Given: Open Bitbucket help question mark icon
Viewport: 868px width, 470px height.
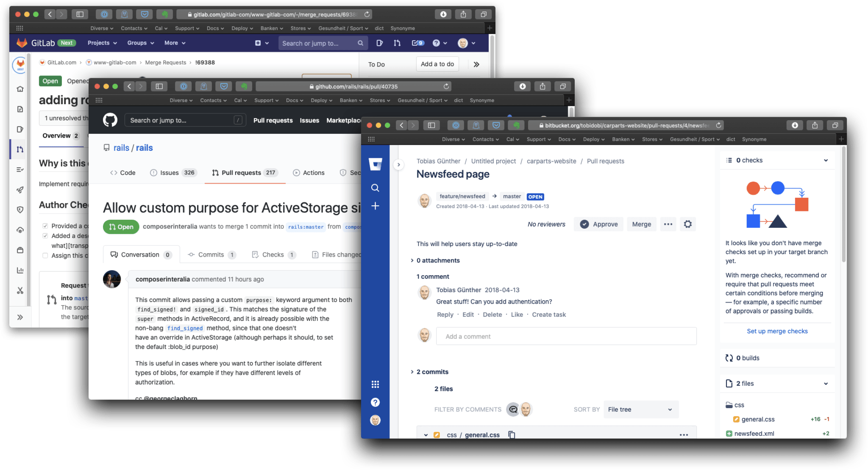Looking at the screenshot, I should pos(375,402).
